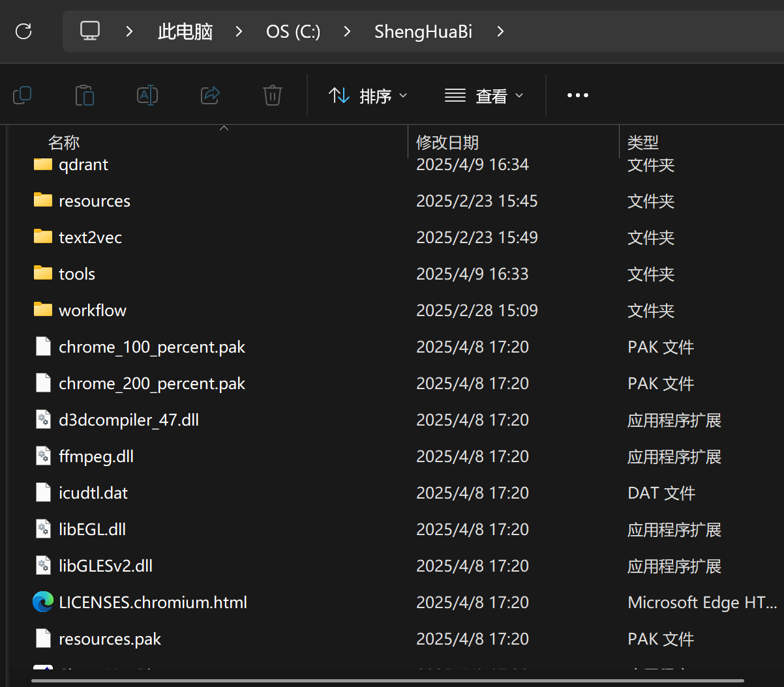Click the paste clipboard icon
The image size is (784, 687).
click(85, 96)
